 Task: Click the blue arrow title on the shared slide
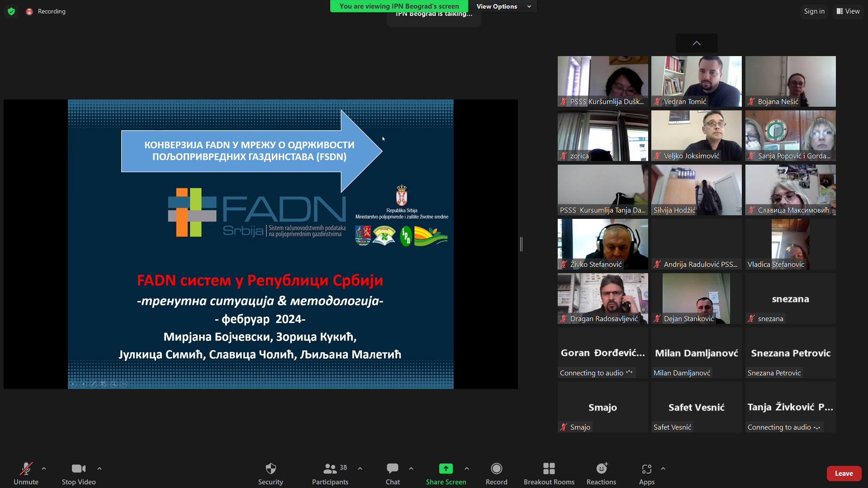[252, 151]
